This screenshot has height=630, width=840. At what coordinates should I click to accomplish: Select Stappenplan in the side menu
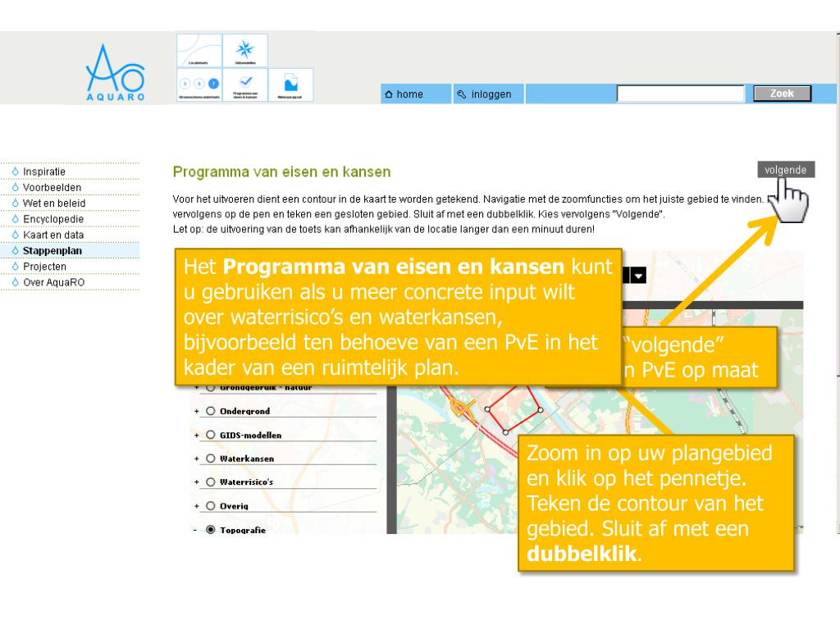tap(52, 251)
